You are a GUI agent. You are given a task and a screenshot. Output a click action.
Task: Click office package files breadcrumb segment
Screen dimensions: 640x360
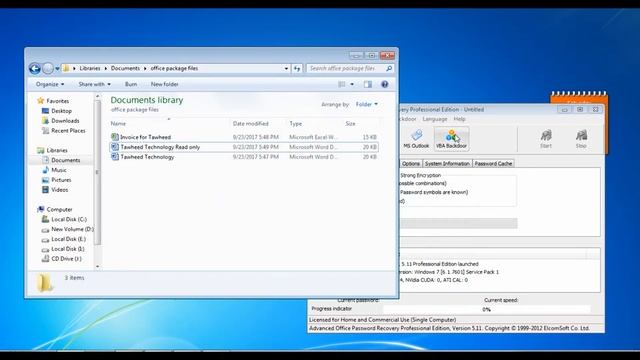(x=174, y=69)
